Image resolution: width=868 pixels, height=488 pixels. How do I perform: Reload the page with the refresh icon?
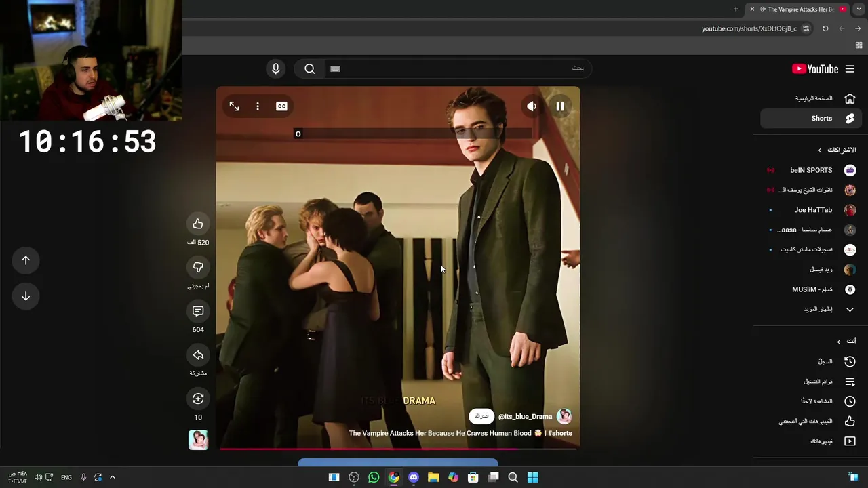[x=825, y=28]
